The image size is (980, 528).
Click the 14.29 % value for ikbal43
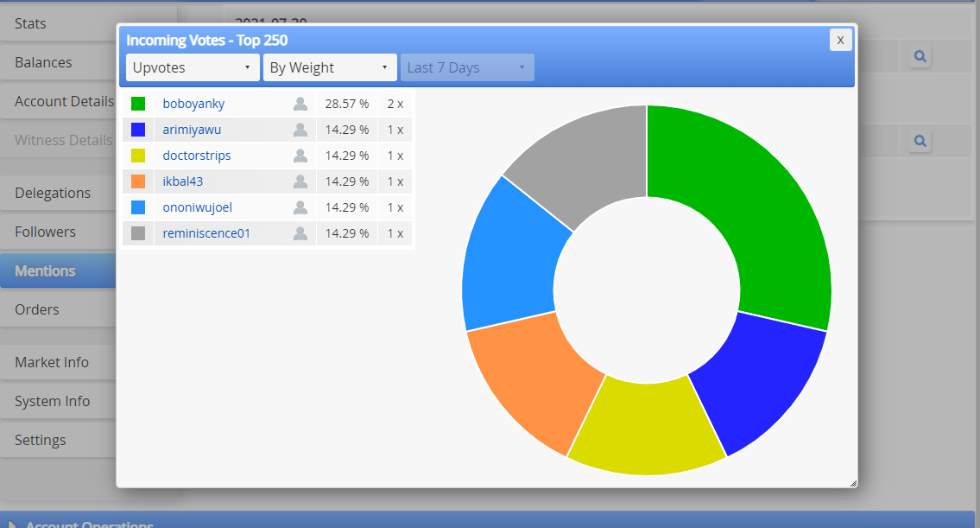[347, 181]
